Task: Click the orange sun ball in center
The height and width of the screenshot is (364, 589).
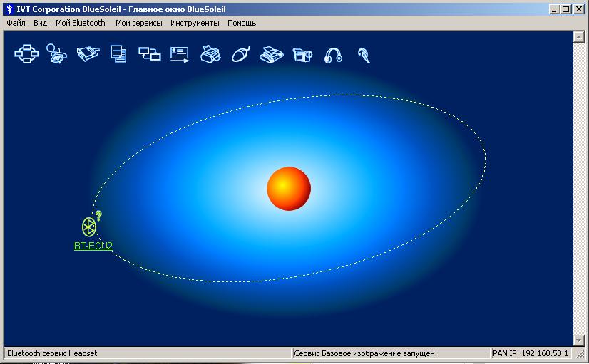Action: tap(289, 189)
